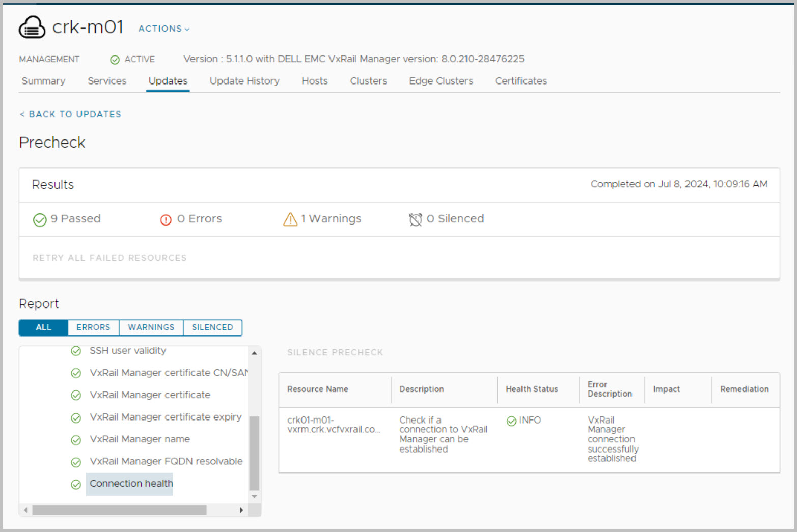Select VxRail Manager FQDN resolvable item
This screenshot has height=532, width=797.
pos(166,461)
